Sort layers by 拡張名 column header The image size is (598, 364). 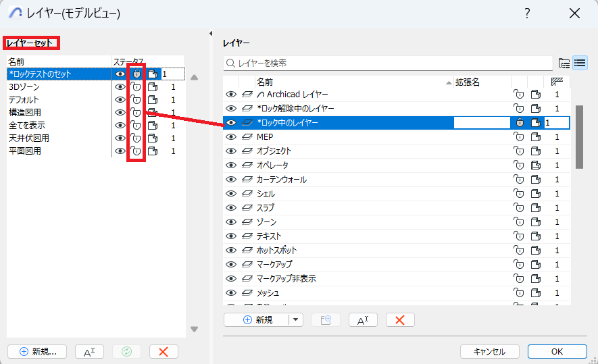[x=482, y=82]
